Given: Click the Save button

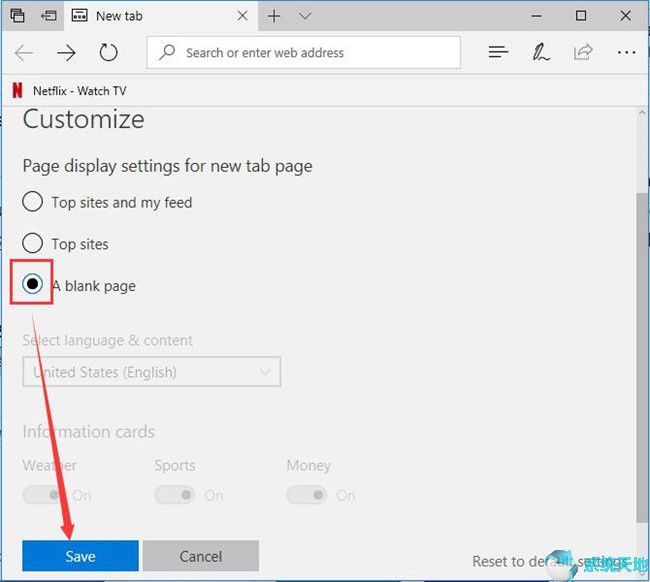Looking at the screenshot, I should (80, 556).
